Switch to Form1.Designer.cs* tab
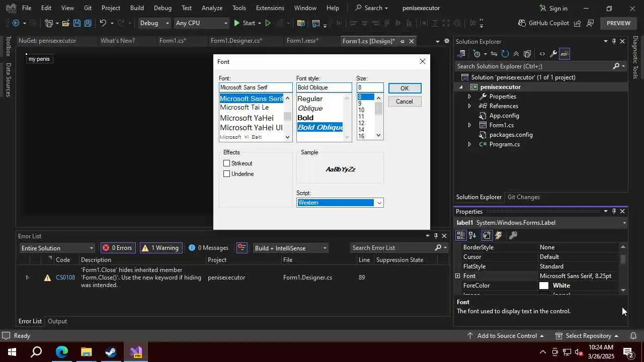644x362 pixels. tap(236, 41)
